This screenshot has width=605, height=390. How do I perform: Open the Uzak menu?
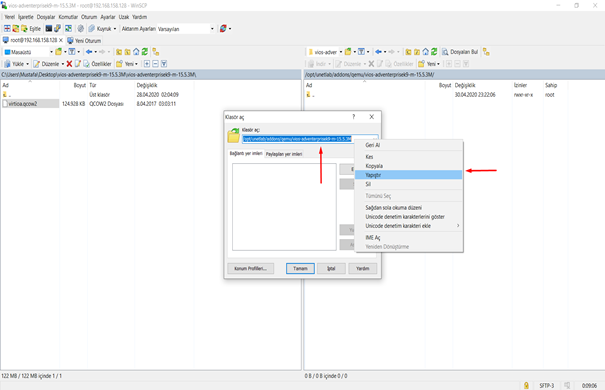point(124,17)
